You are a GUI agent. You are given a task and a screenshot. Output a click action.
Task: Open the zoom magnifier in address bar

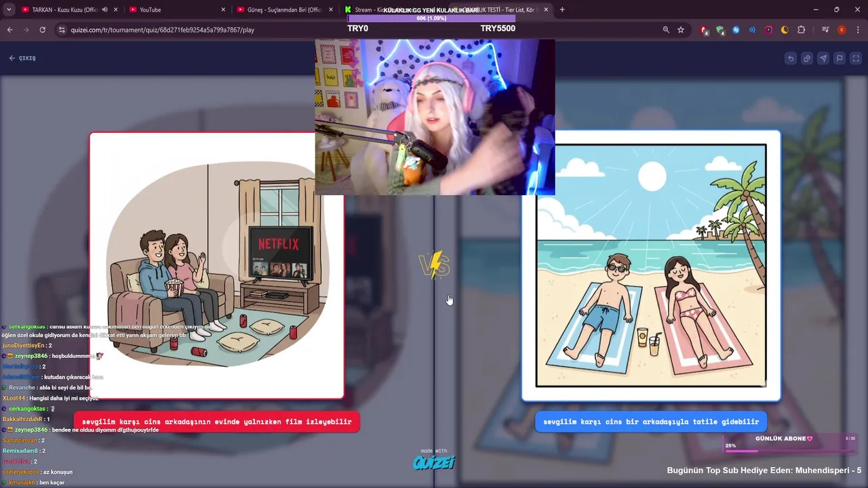pos(666,30)
